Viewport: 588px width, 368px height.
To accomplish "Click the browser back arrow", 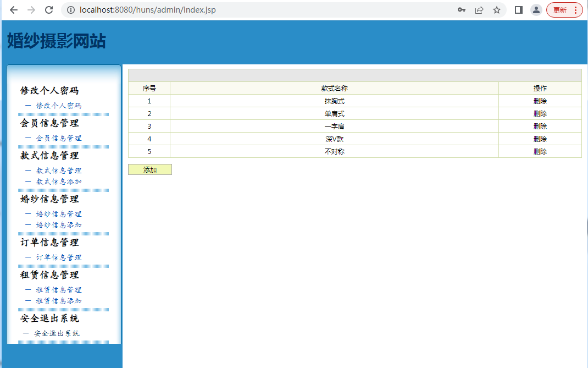I will click(14, 10).
